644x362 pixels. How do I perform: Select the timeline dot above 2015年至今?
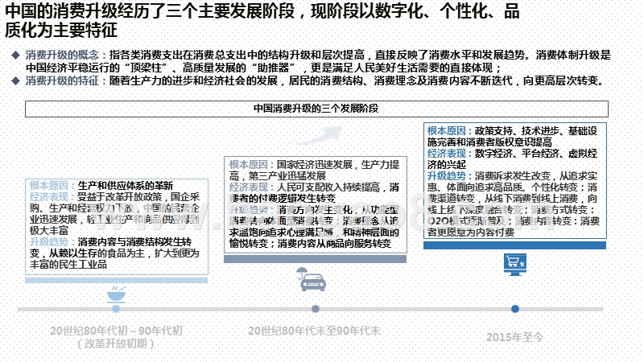tap(515, 309)
